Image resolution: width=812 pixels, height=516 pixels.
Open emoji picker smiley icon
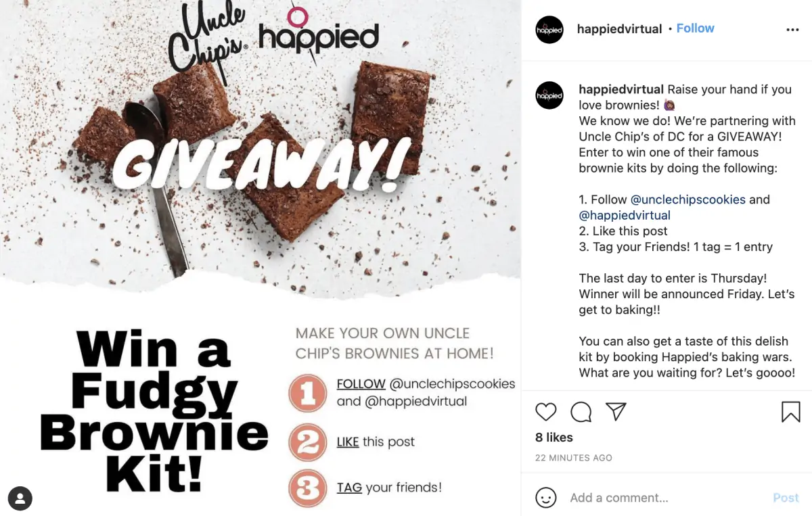[546, 498]
